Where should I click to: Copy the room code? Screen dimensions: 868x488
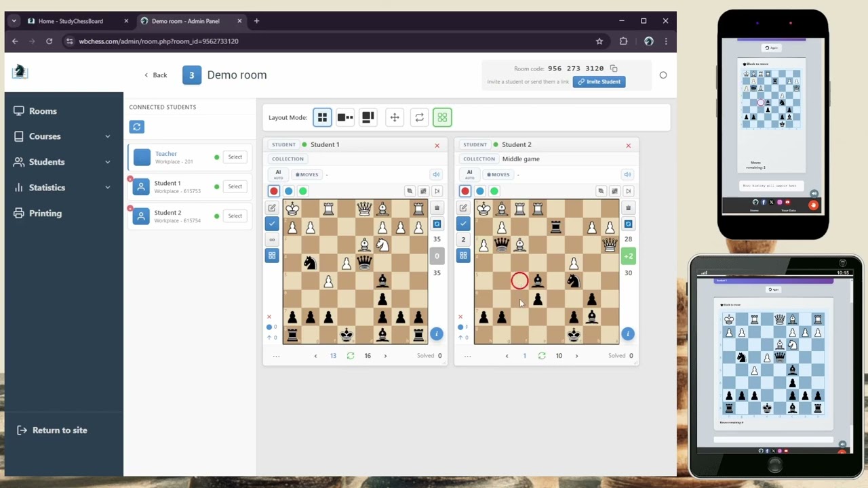pyautogui.click(x=614, y=68)
